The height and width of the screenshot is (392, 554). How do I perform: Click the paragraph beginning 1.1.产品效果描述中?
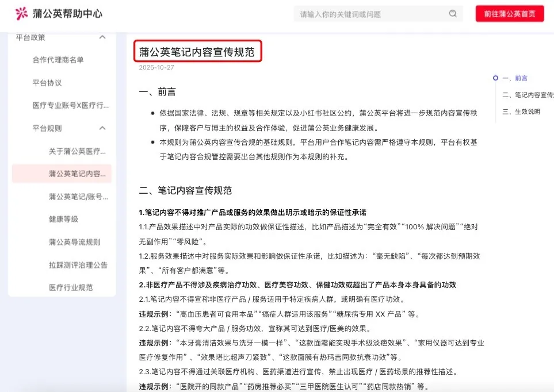[308, 235]
